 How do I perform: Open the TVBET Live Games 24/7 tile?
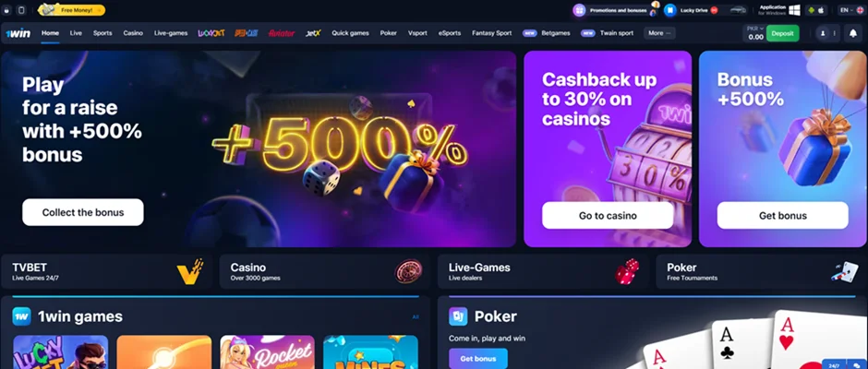[x=106, y=271]
